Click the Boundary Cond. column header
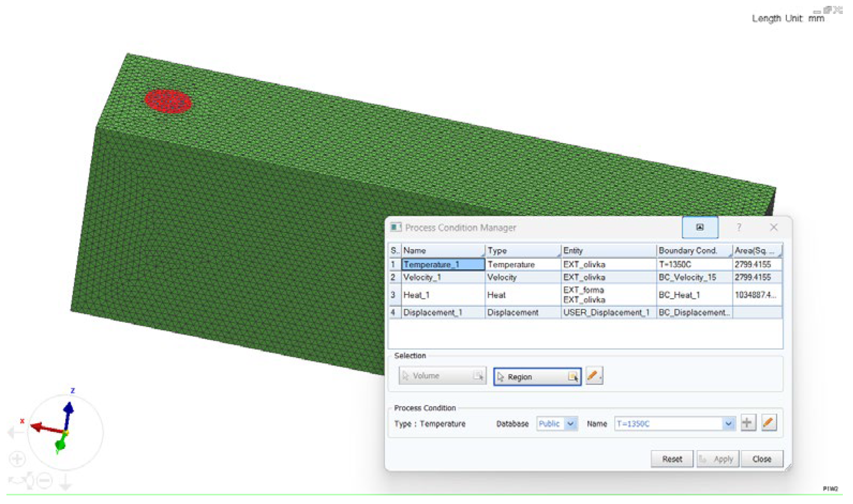 click(693, 251)
